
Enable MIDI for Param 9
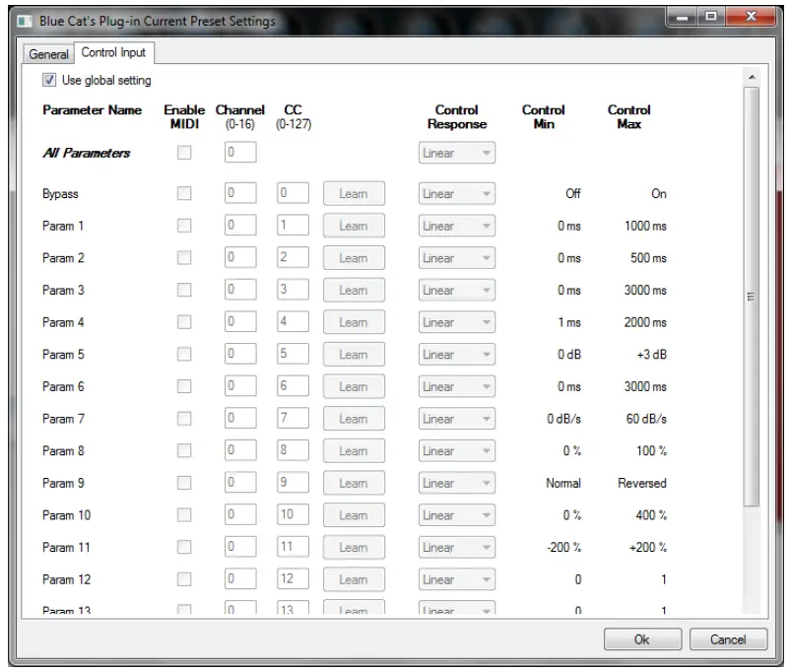tap(184, 482)
